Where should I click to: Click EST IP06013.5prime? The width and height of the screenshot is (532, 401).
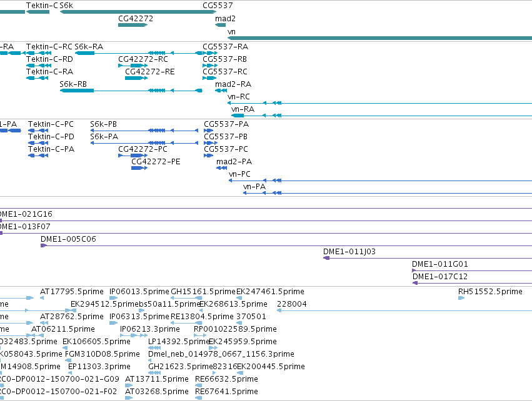[113, 298]
